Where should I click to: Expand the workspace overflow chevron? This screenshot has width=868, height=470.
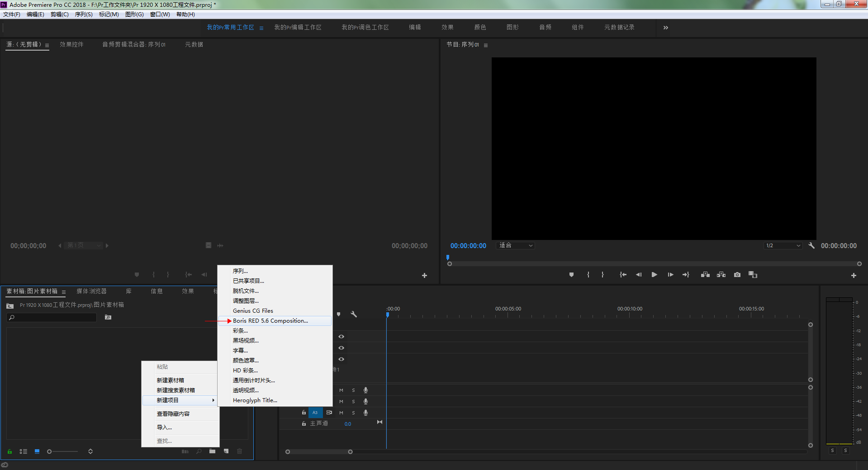pyautogui.click(x=665, y=28)
